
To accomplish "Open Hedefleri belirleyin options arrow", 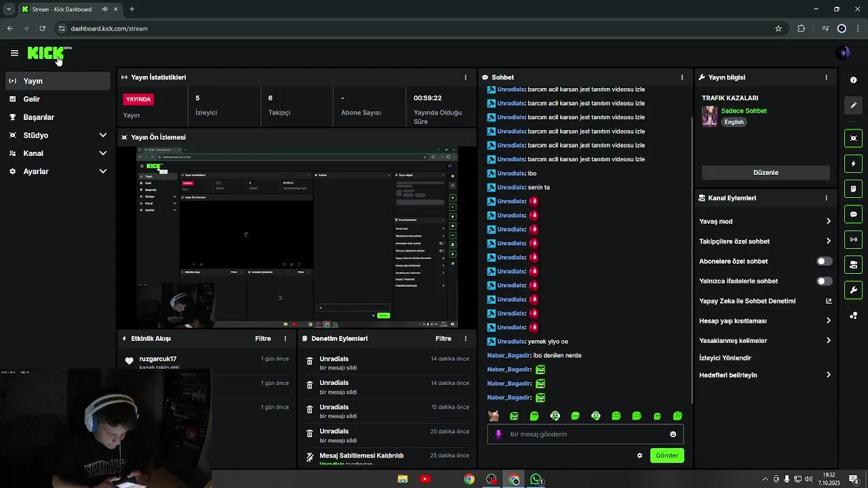I will pyautogui.click(x=828, y=375).
